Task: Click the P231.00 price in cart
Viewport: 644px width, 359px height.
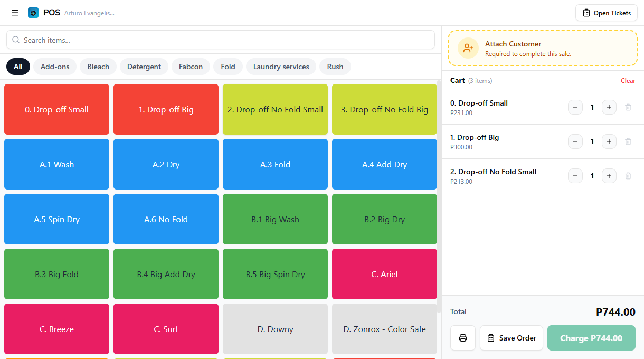Action: point(461,113)
